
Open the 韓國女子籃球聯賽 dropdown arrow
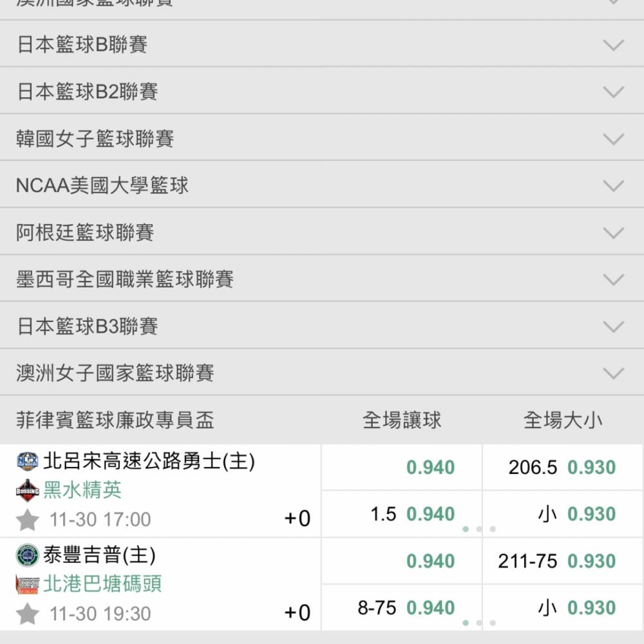[614, 138]
